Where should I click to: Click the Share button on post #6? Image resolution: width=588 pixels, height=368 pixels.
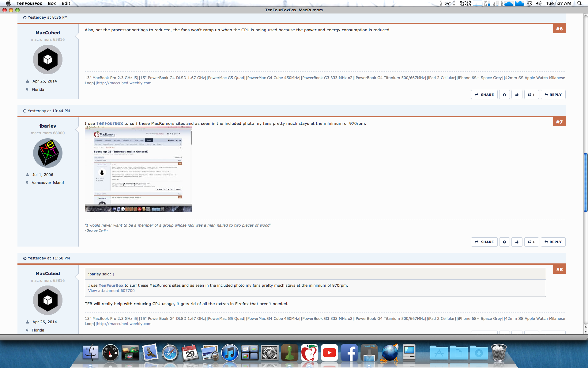click(484, 95)
